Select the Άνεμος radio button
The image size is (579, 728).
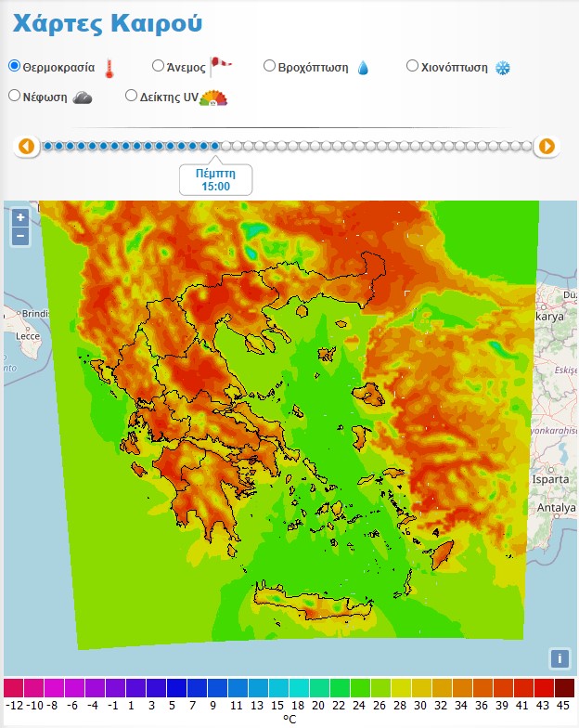point(158,66)
